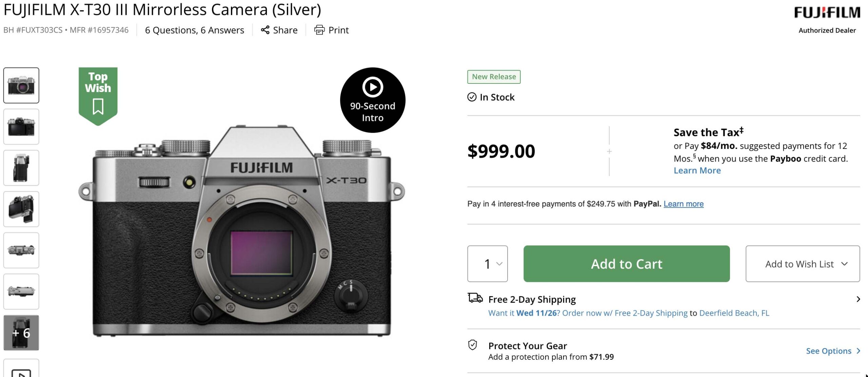Show the top view camera thumbnail
Viewport: 868px width, 377px height.
point(21,250)
